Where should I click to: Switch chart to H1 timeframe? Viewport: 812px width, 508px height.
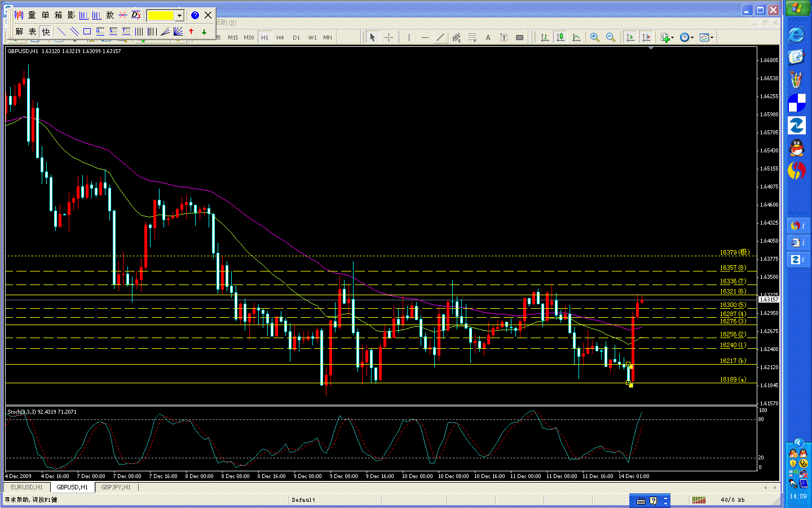tap(264, 37)
